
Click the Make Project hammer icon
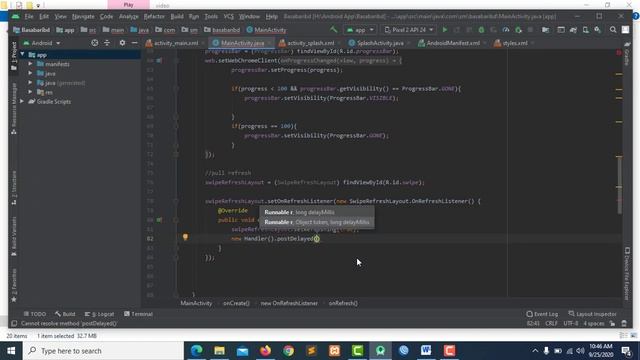334,29
